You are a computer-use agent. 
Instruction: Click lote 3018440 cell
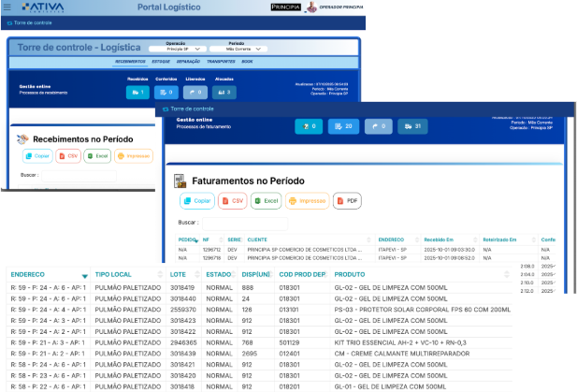(182, 298)
